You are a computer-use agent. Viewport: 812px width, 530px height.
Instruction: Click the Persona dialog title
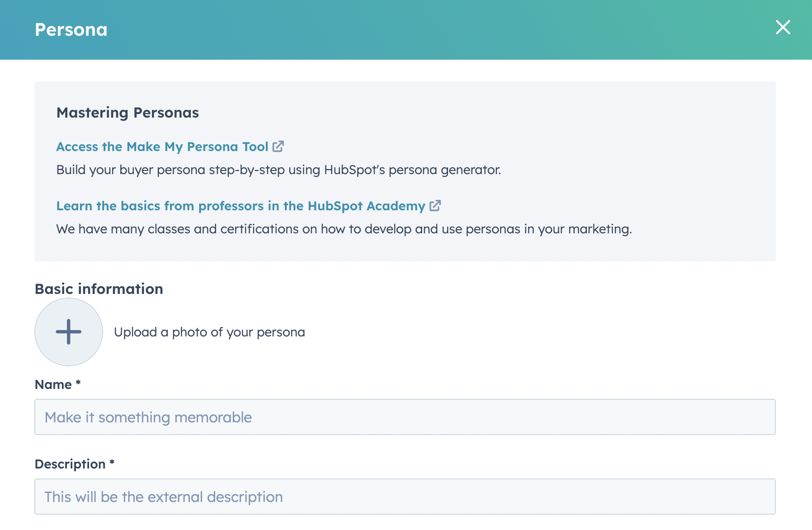coord(71,29)
